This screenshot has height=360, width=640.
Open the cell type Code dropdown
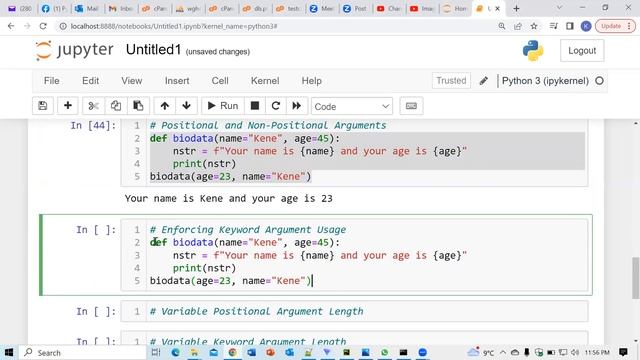pos(352,106)
